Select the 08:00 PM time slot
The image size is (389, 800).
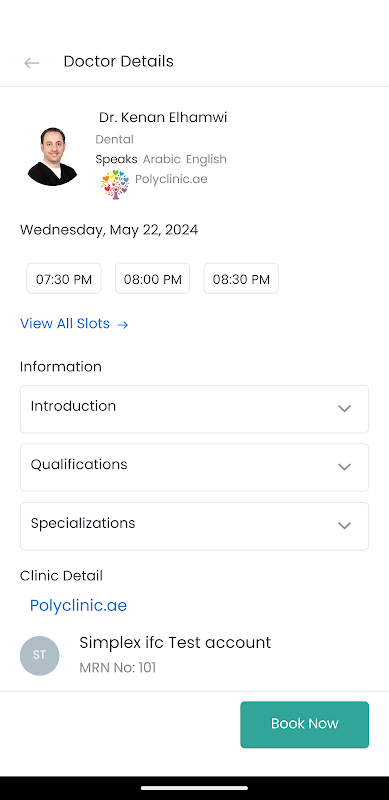tap(153, 279)
